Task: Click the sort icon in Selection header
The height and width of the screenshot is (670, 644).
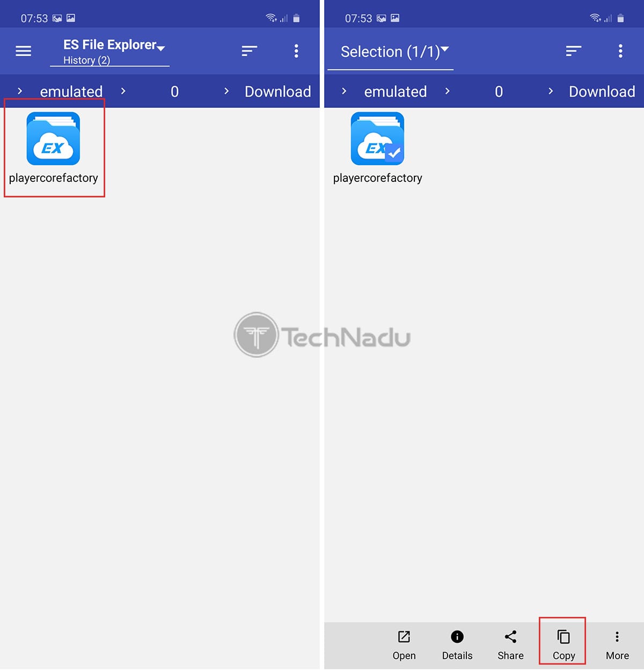Action: 574,51
